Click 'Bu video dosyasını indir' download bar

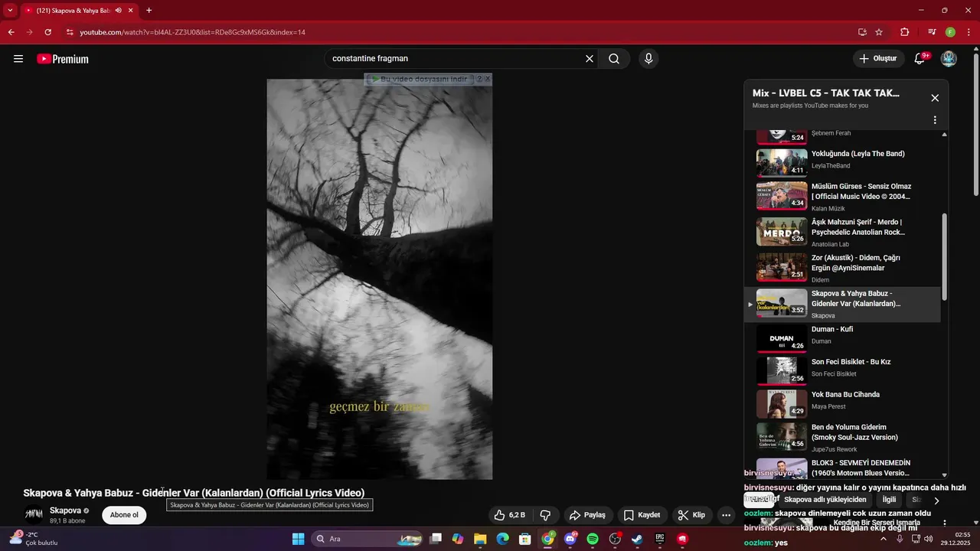pos(420,79)
